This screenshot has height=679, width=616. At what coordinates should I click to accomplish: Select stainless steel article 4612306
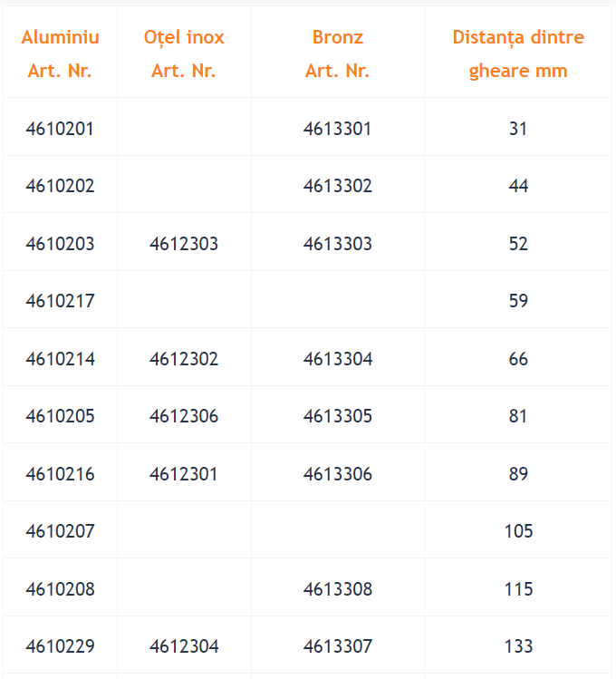coord(184,416)
